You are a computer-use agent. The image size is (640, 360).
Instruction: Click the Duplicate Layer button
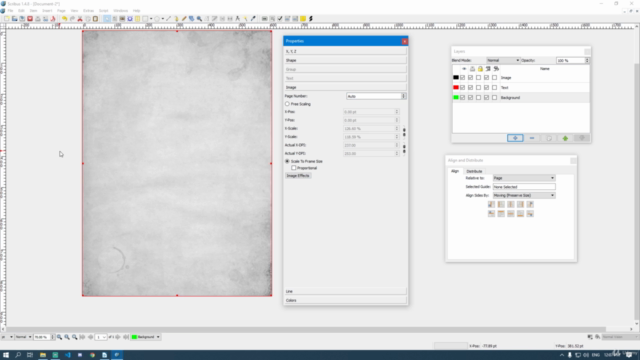click(549, 138)
